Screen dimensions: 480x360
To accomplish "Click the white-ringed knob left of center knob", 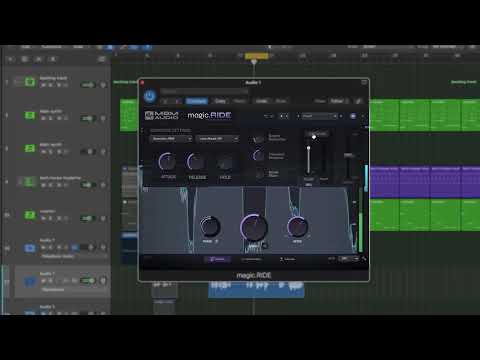I will point(210,226).
